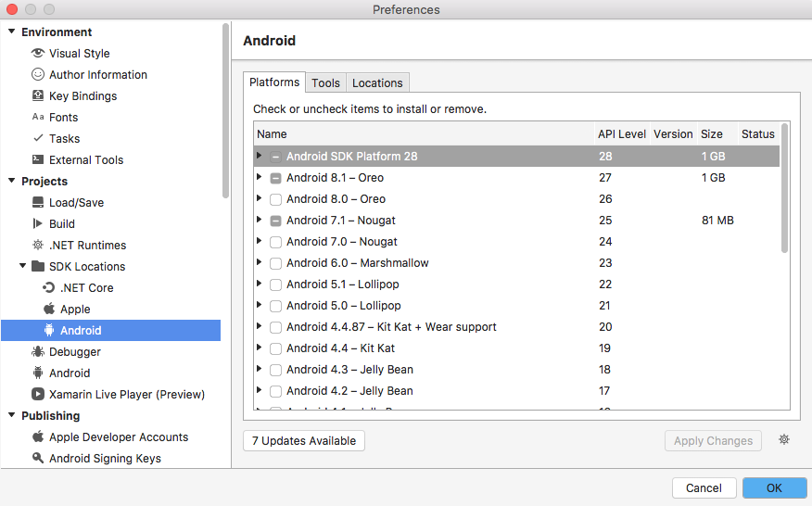Click the Apply Changes button
This screenshot has width=812, height=506.
tap(713, 441)
